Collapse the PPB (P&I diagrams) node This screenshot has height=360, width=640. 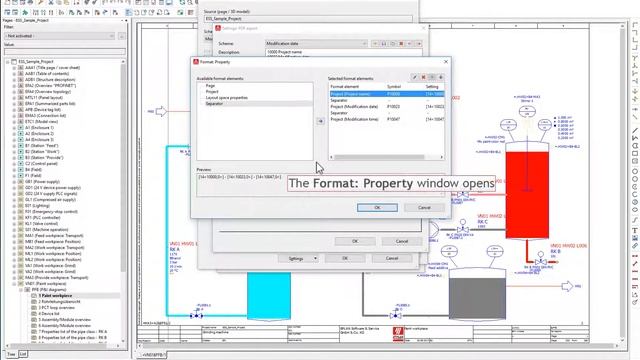21,290
